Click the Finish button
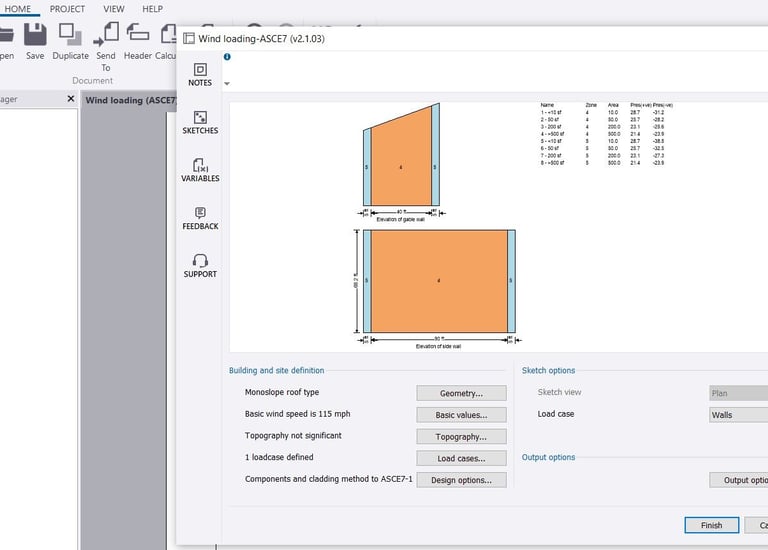Viewport: 768px width, 550px height. (712, 525)
